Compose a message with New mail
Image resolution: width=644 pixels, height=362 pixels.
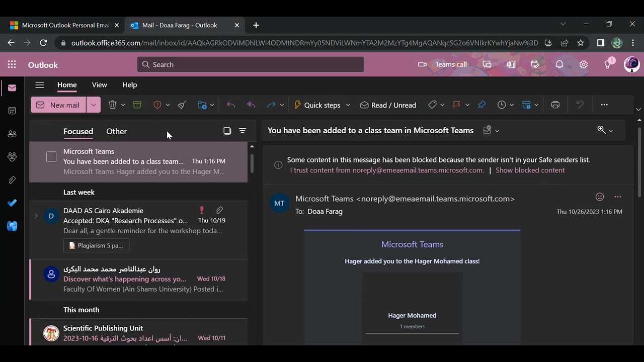click(58, 105)
